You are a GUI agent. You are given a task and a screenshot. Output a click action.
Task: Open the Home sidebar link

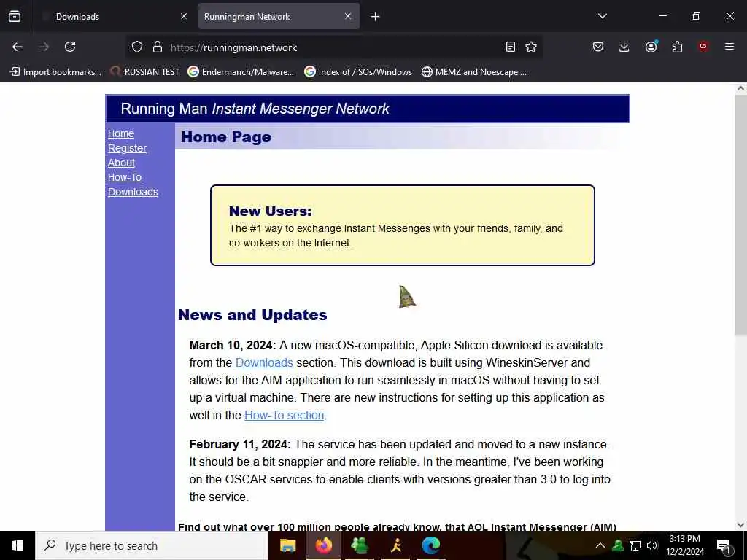pos(121,134)
